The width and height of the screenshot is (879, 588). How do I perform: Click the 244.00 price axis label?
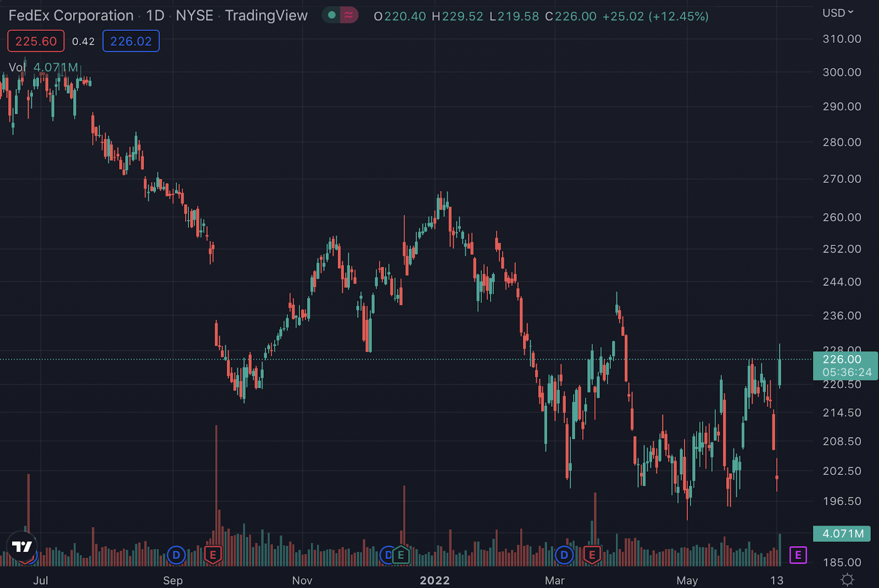point(842,282)
